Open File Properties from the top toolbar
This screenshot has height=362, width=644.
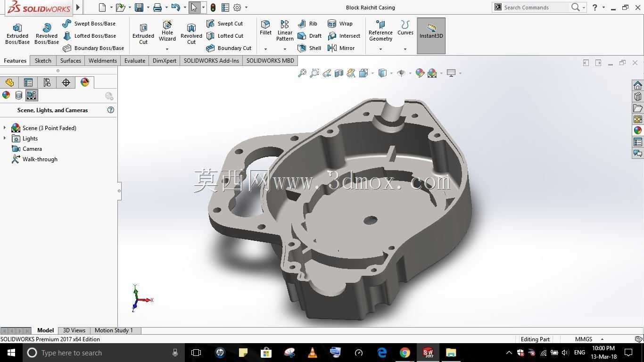click(225, 8)
